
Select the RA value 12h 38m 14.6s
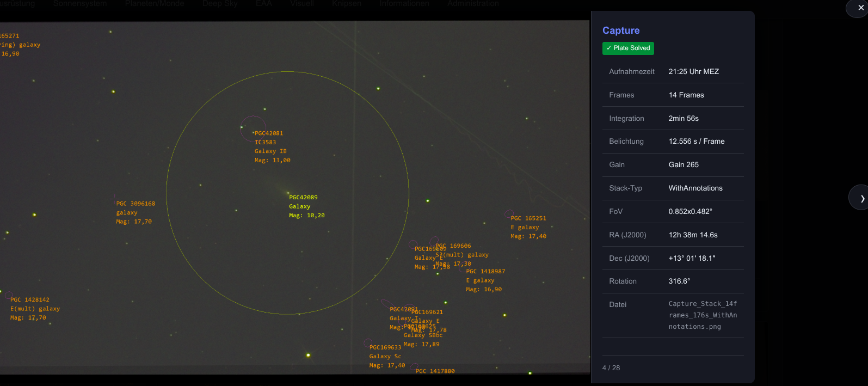pos(693,235)
